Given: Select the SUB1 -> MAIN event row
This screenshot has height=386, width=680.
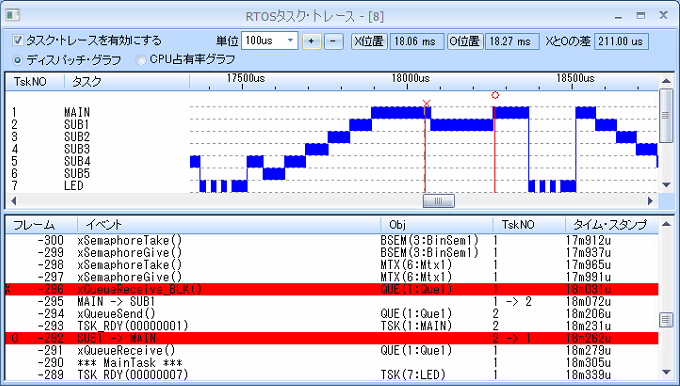Looking at the screenshot, I should 332,338.
